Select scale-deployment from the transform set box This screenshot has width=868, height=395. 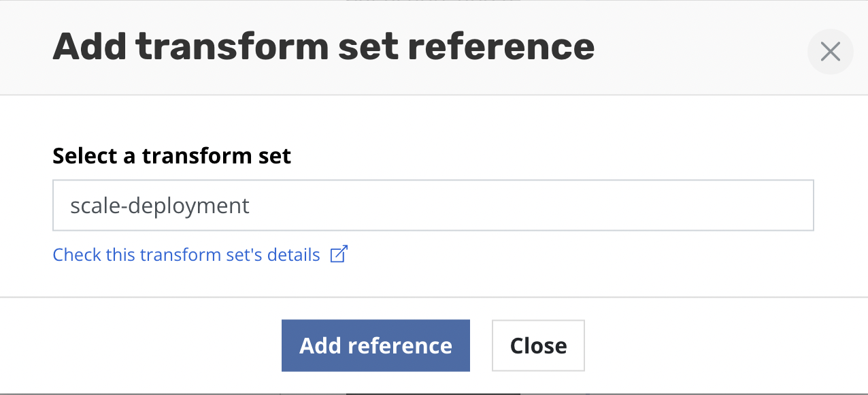tap(433, 204)
